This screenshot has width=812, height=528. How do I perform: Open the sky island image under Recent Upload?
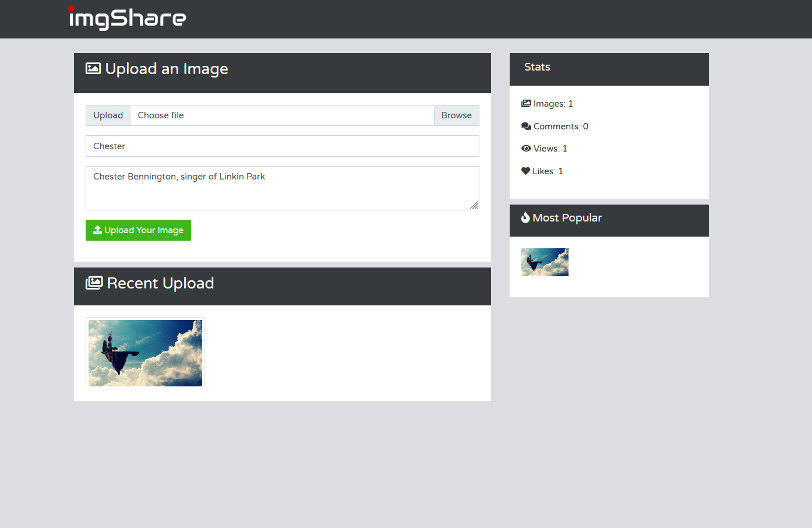(145, 353)
